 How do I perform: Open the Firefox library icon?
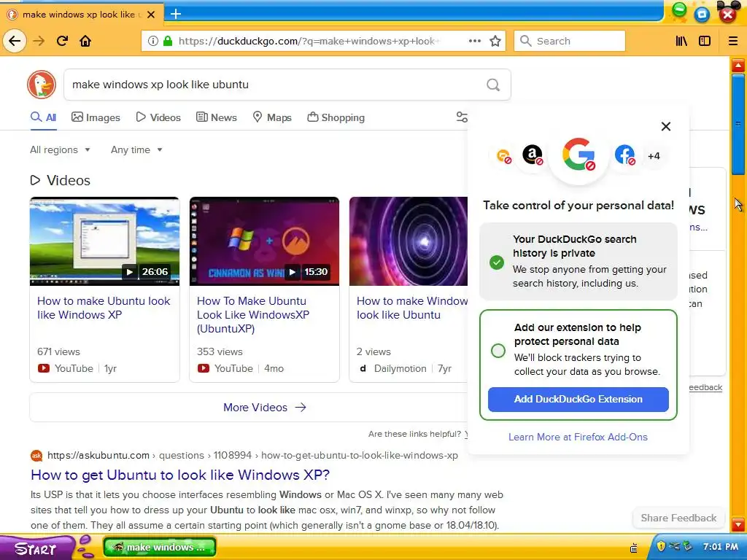pos(681,41)
